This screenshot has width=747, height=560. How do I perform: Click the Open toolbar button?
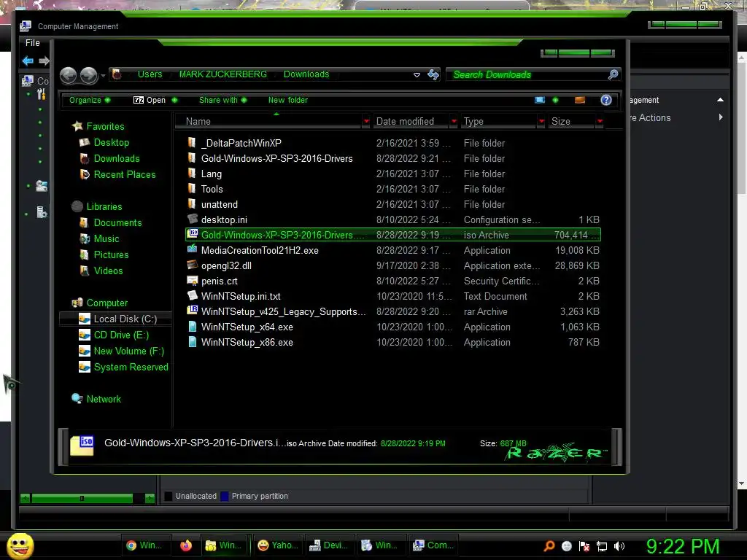150,100
